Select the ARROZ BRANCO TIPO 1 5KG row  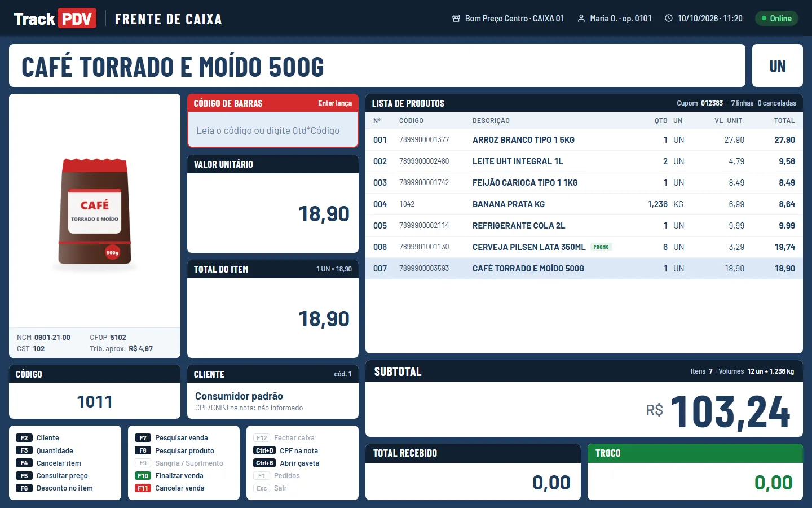(584, 140)
